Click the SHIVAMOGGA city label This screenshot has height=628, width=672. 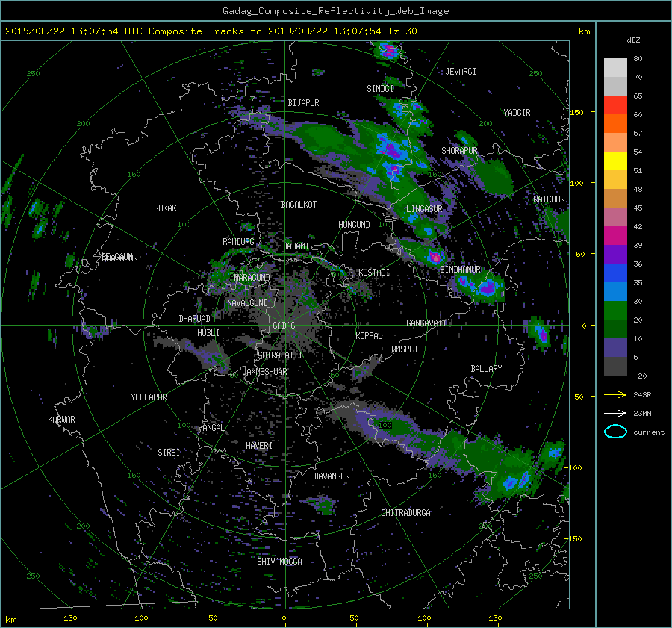pyautogui.click(x=279, y=561)
